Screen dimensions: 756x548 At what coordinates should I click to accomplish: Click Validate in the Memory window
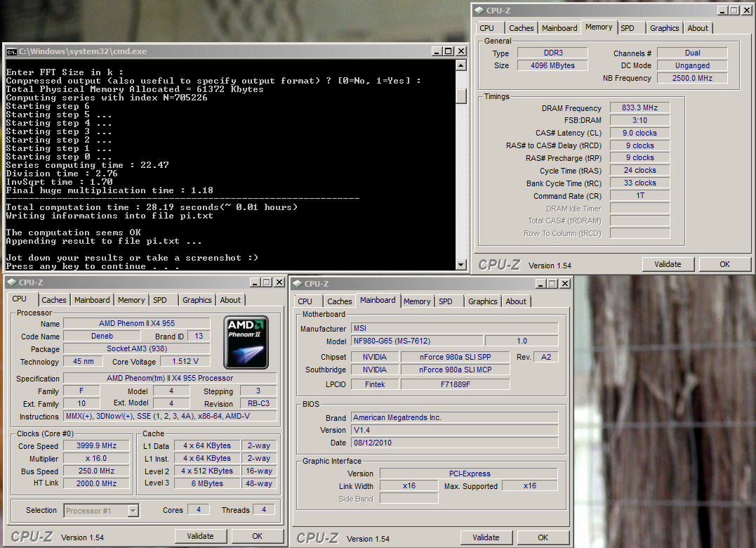pyautogui.click(x=668, y=264)
